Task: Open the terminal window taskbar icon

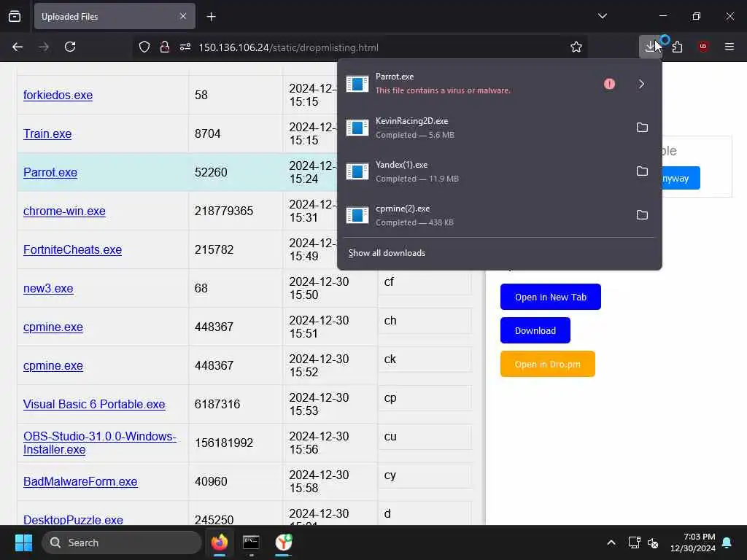Action: pyautogui.click(x=251, y=542)
